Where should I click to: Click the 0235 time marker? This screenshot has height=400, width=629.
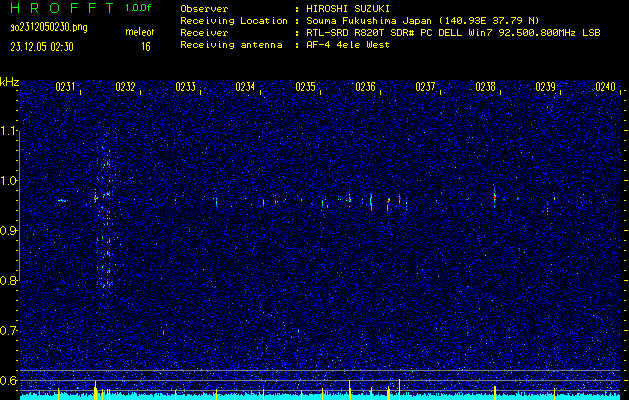click(x=306, y=87)
